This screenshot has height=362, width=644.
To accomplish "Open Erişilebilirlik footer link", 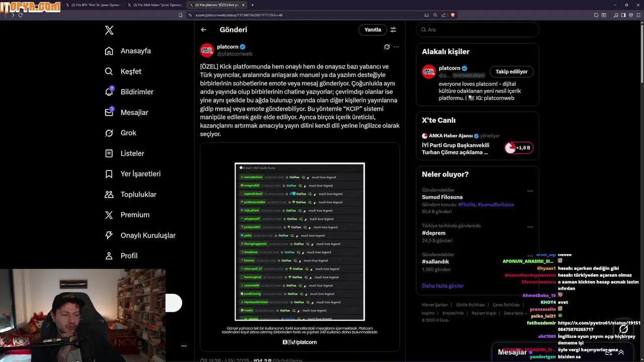I will (x=453, y=313).
